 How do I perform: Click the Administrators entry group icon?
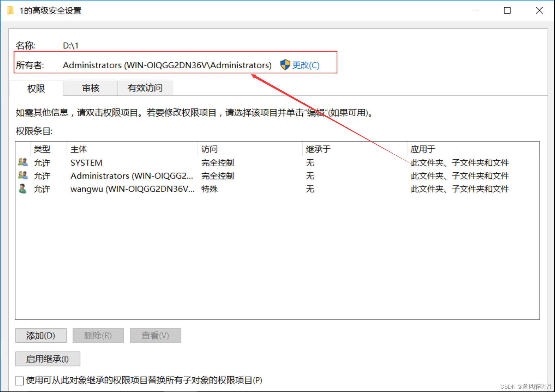(x=23, y=176)
